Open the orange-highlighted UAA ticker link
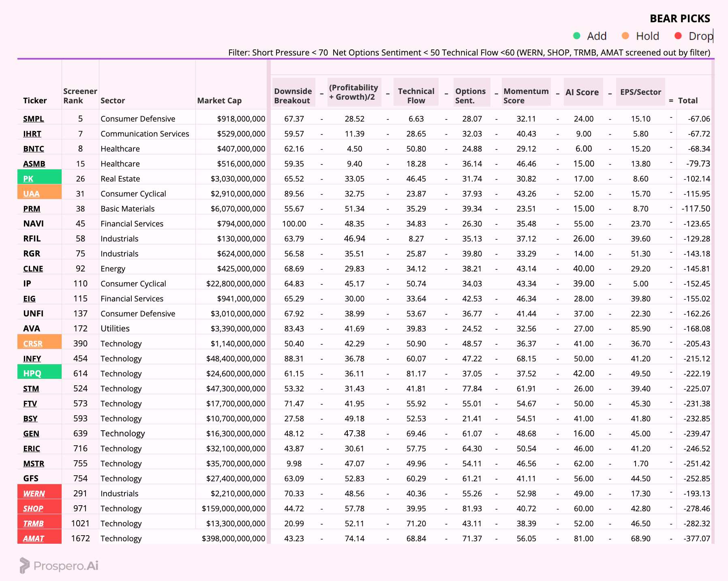This screenshot has width=728, height=581. [x=31, y=194]
